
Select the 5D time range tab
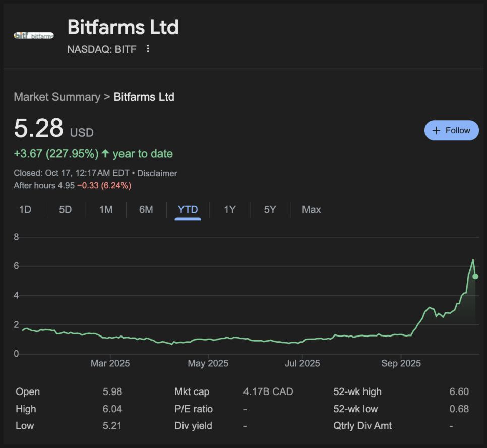(x=66, y=210)
